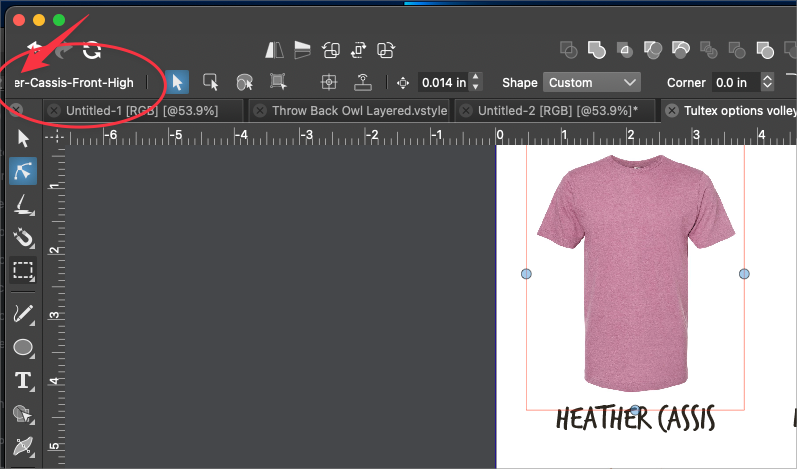Click the Redo circular arrow icon
The image size is (797, 469).
click(92, 50)
